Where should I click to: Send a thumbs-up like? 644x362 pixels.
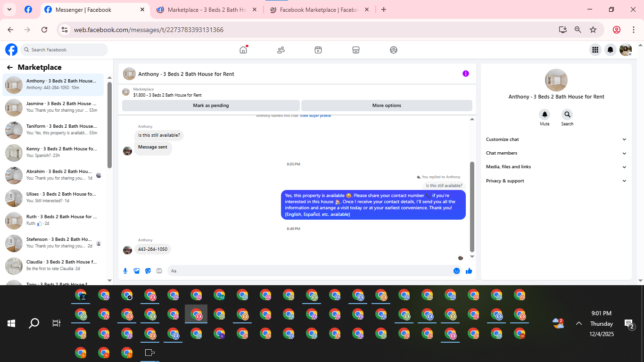click(469, 271)
